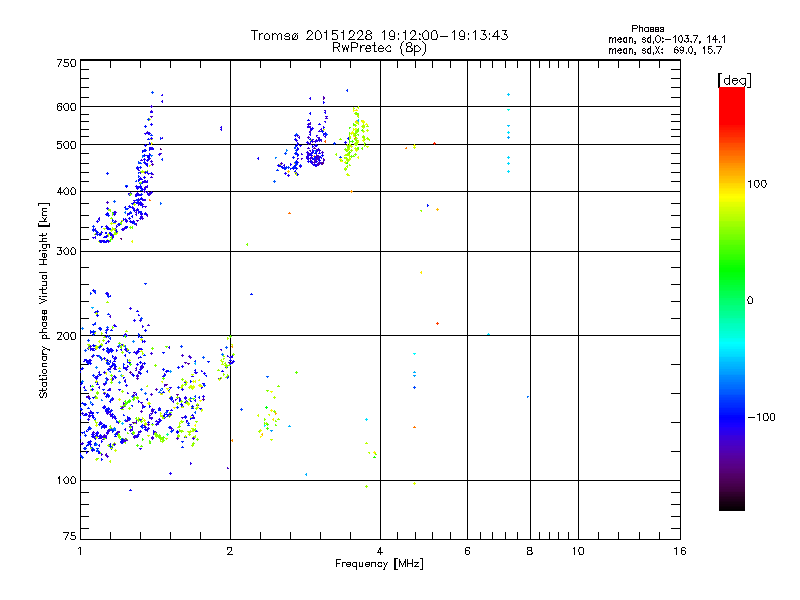Click the "Phases" header text
800x600 pixels.
click(647, 29)
